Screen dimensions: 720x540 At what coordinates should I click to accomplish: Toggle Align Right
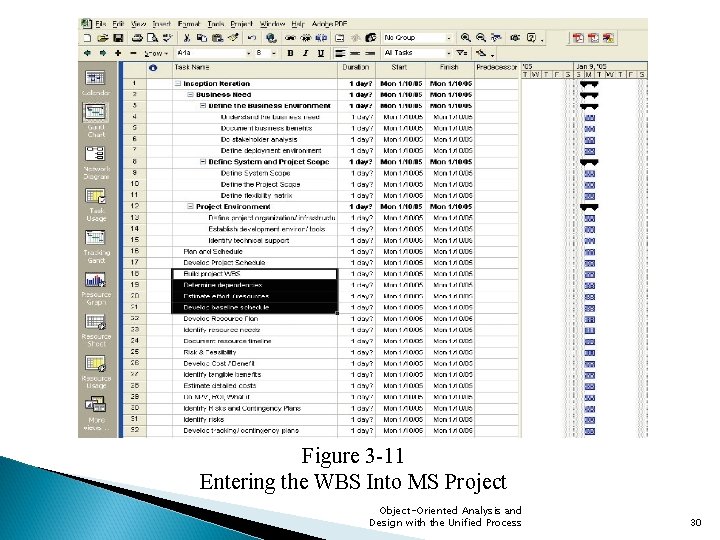[x=370, y=53]
